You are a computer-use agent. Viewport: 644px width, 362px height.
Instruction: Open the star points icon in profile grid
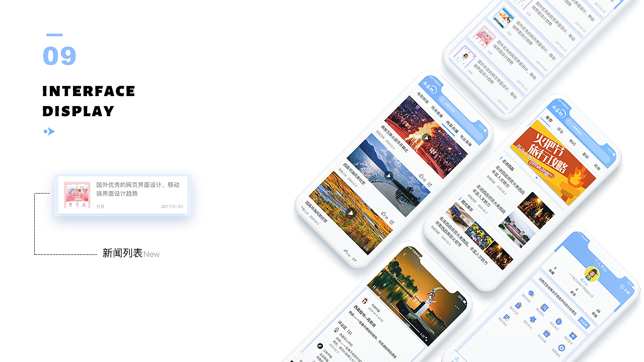click(x=532, y=319)
